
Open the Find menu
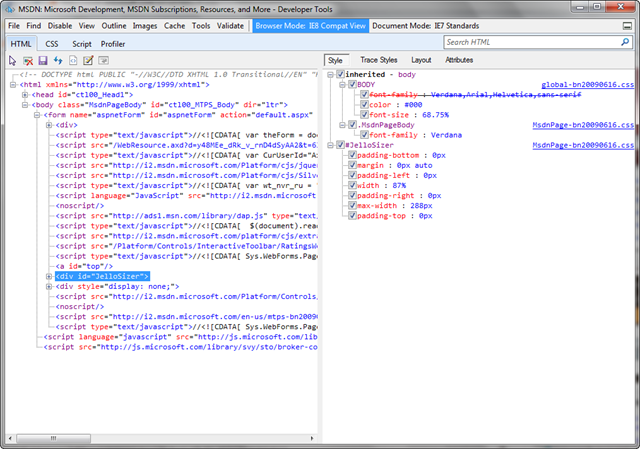[33, 26]
